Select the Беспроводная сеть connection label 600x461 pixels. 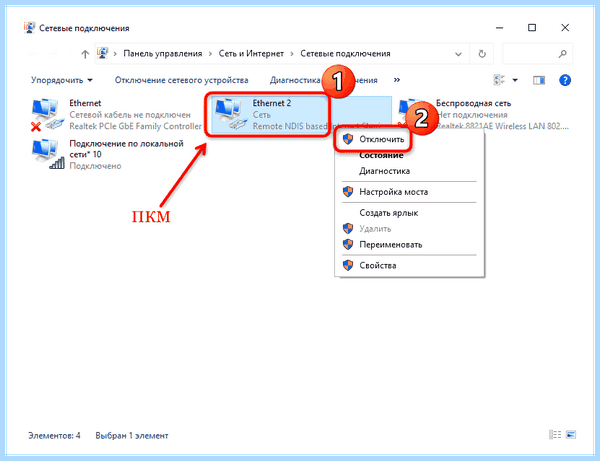click(473, 103)
